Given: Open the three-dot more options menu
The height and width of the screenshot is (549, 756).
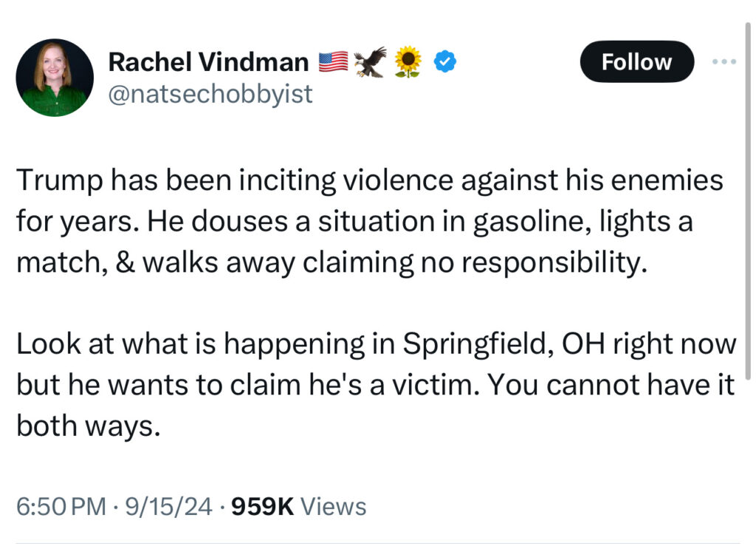Looking at the screenshot, I should [724, 61].
